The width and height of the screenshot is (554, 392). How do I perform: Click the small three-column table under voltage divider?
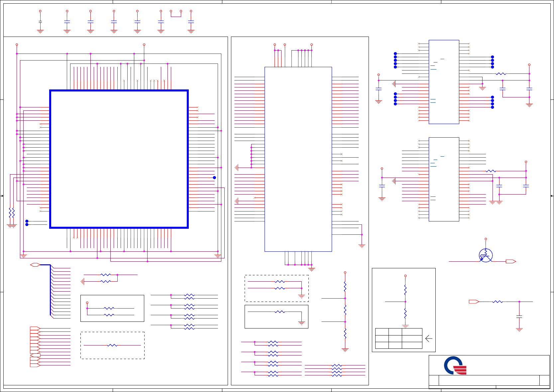[398, 338]
